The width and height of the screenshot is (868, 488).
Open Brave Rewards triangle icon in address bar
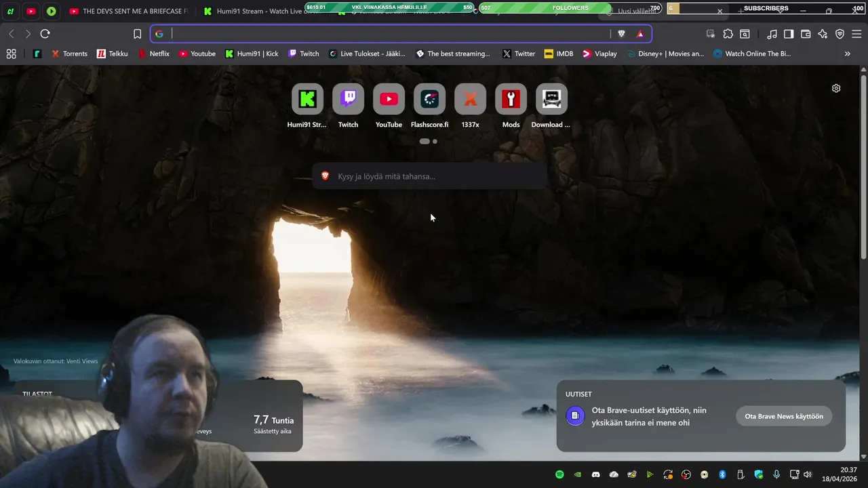639,34
